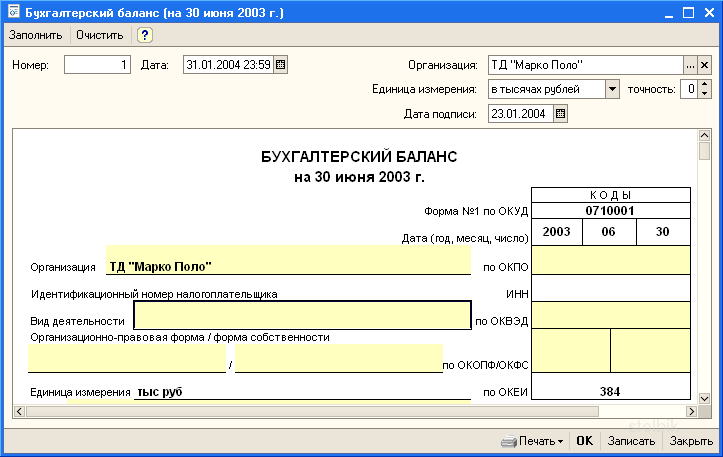Select the Вид деятельности yellow cell
This screenshot has height=457, width=723.
302,315
